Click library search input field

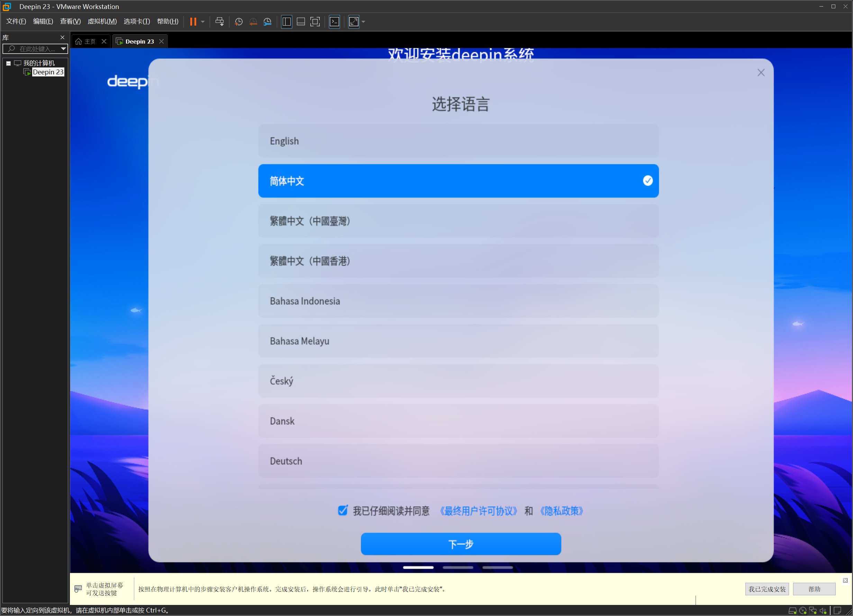point(36,48)
